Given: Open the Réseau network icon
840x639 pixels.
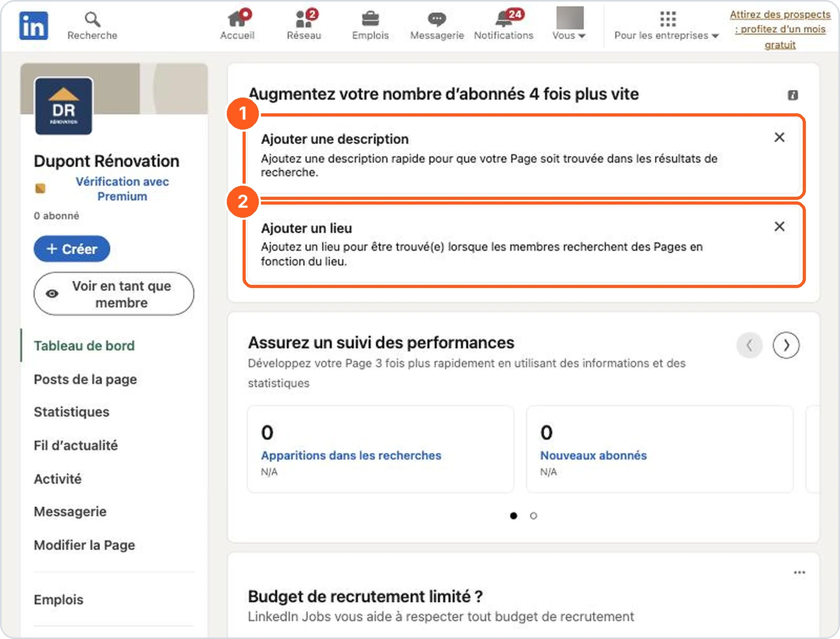Looking at the screenshot, I should click(304, 25).
